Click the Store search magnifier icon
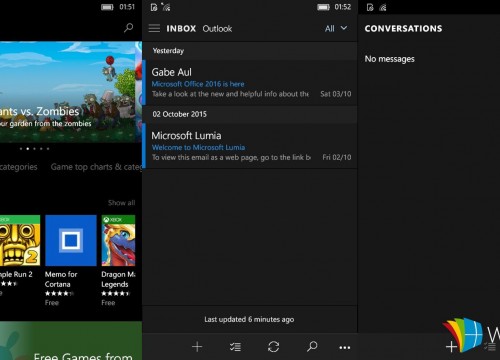 (x=128, y=28)
